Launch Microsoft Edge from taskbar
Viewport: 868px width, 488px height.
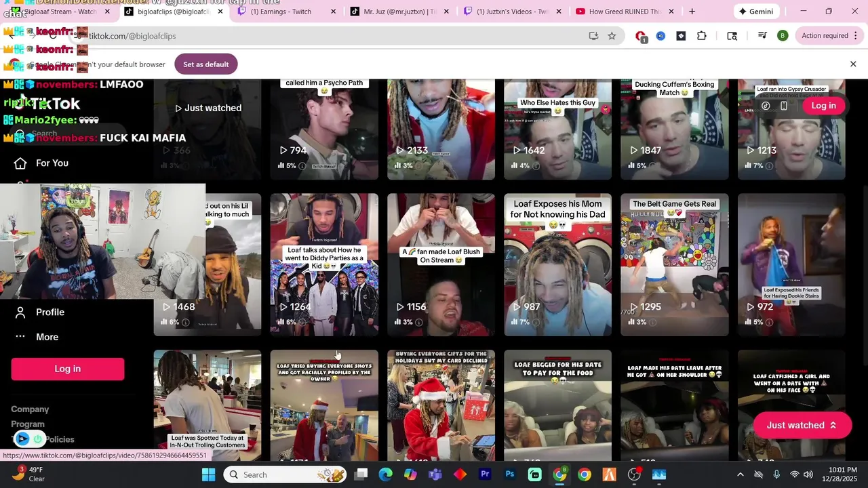385,474
